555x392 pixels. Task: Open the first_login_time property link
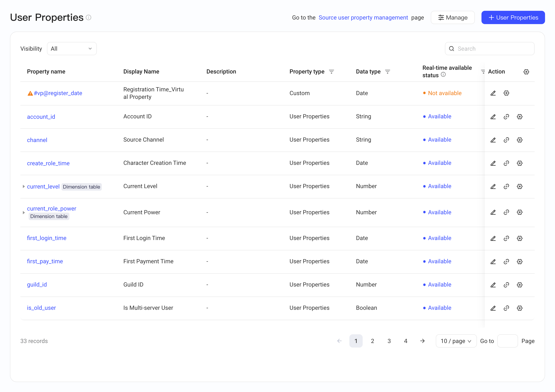click(47, 238)
